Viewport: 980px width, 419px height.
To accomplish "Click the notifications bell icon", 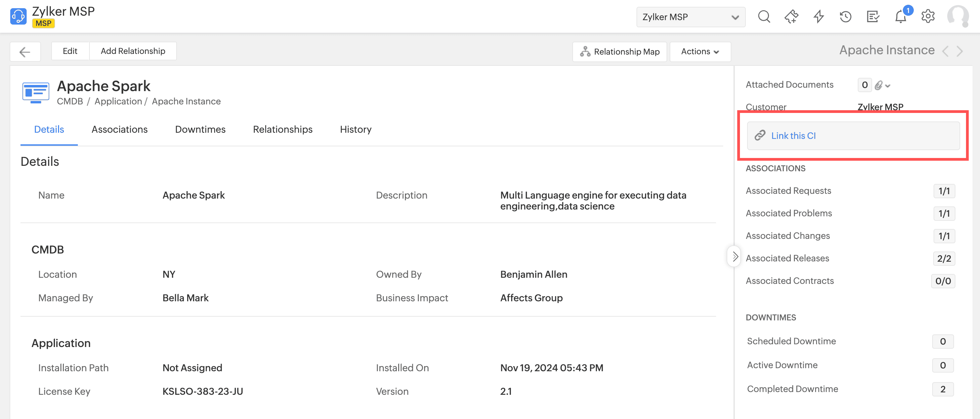I will (x=900, y=17).
